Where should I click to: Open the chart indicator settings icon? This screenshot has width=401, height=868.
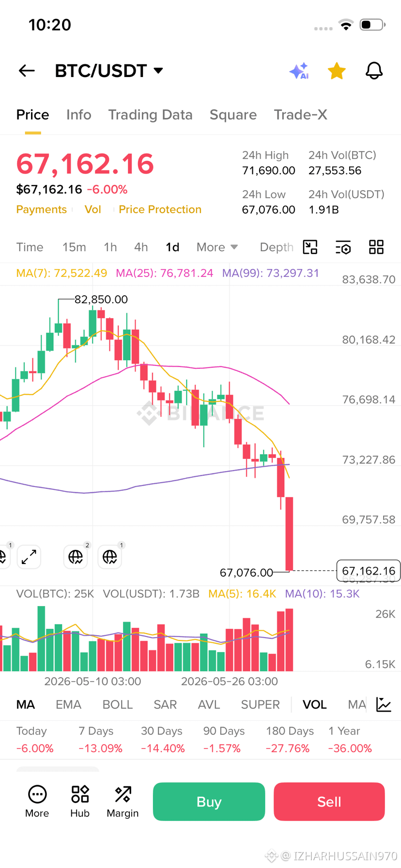pos(343,247)
